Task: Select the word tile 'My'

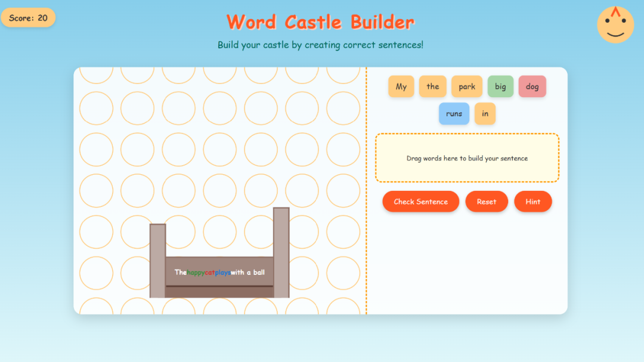Action: point(401,86)
